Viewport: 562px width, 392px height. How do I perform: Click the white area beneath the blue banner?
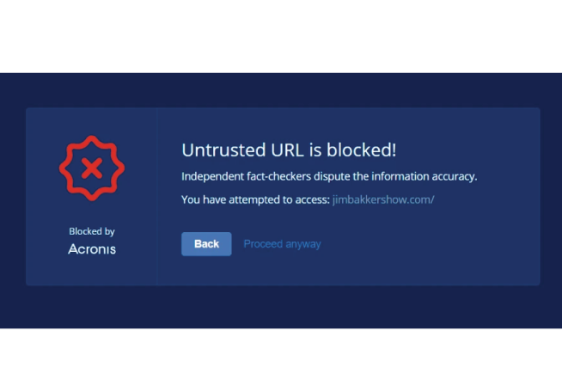tap(281, 360)
